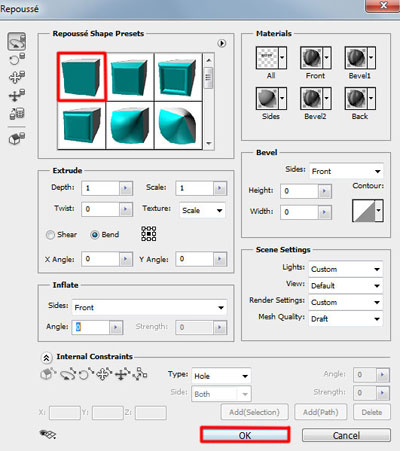Open the shape presets flyout menu arrow
The width and height of the screenshot is (400, 451).
click(x=222, y=43)
